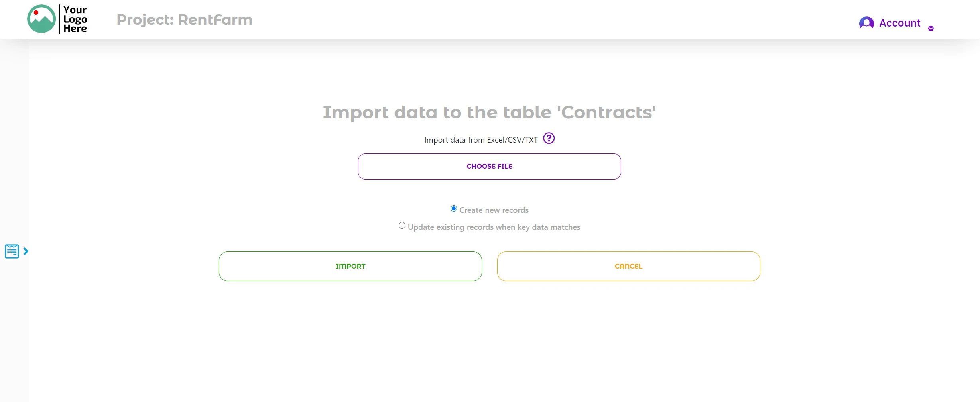Click the Import data to Contracts heading

(x=489, y=112)
